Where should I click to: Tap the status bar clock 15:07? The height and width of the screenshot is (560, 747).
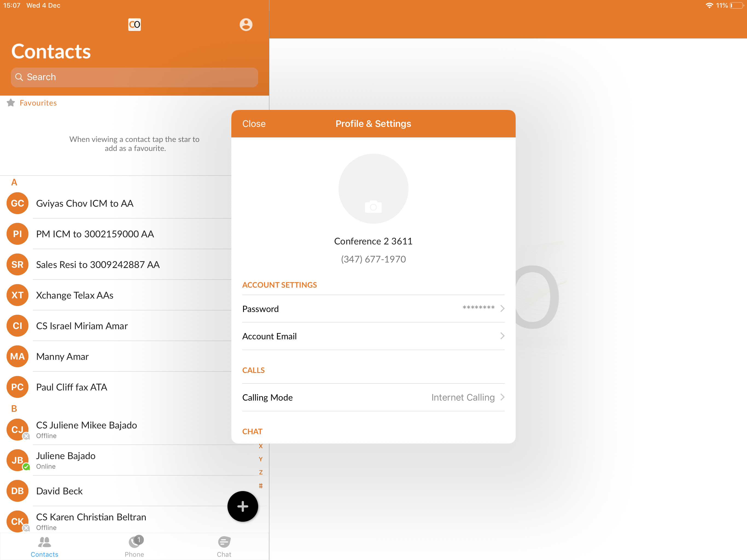click(12, 5)
